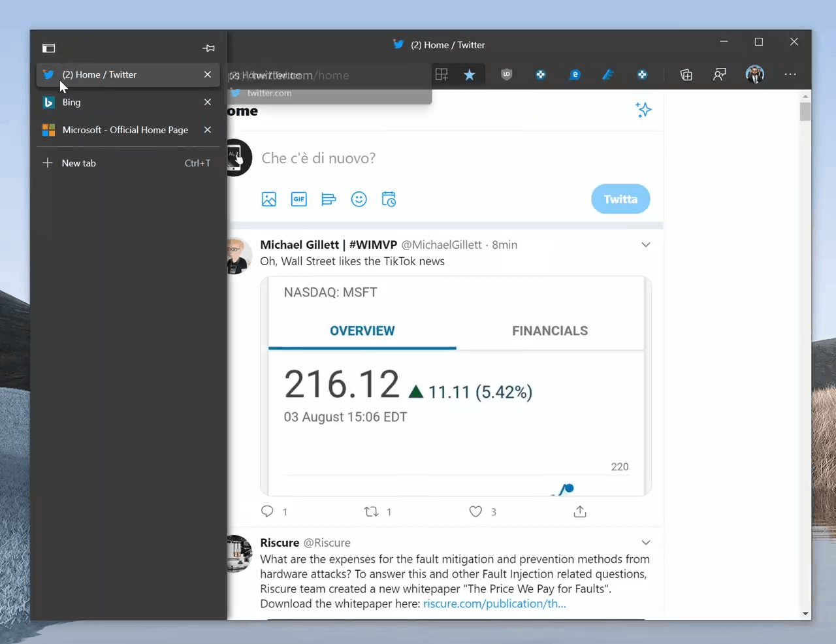Screen dimensions: 836x644
Task: Close the Bing tab
Action: 208,103
